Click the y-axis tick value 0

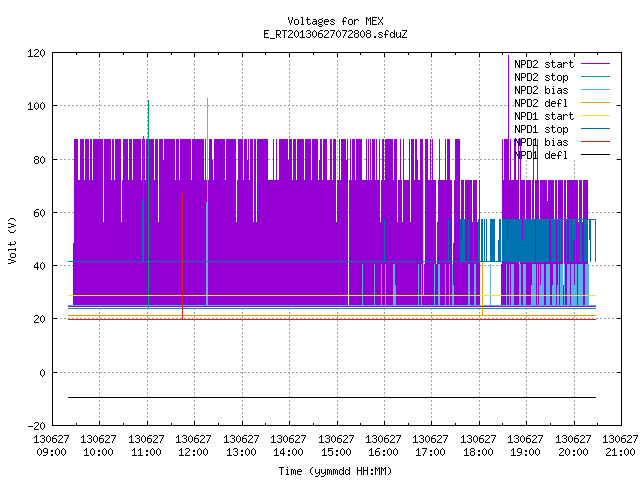42,373
